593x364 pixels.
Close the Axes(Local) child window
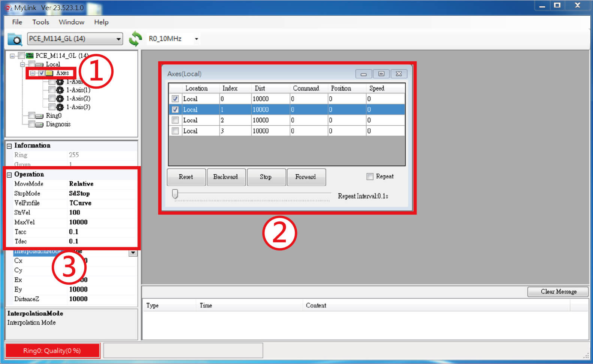point(399,74)
